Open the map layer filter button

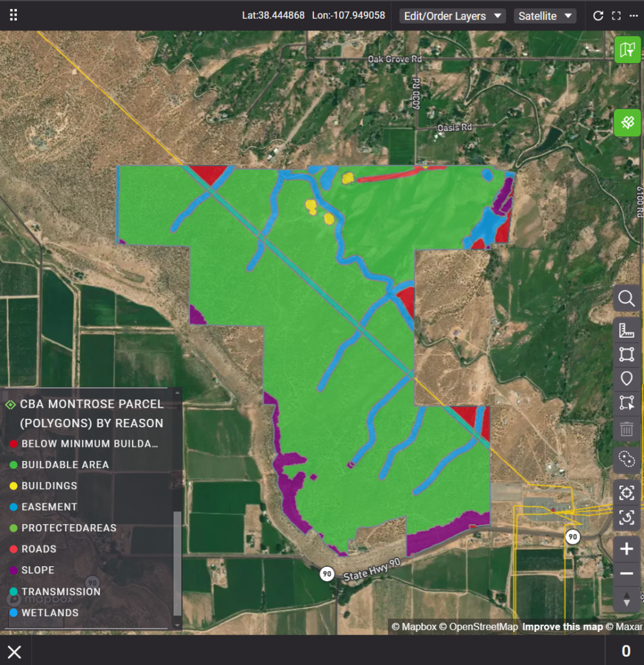click(627, 50)
